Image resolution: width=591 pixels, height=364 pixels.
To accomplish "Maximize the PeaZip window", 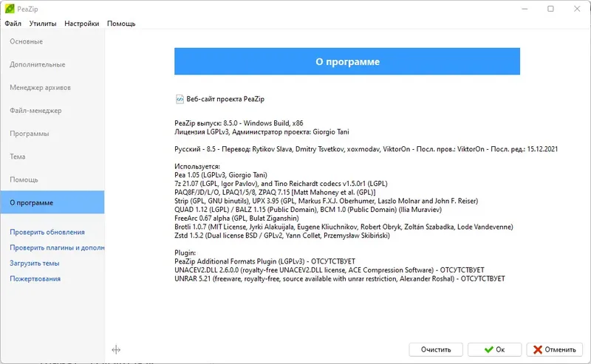I will (x=550, y=9).
